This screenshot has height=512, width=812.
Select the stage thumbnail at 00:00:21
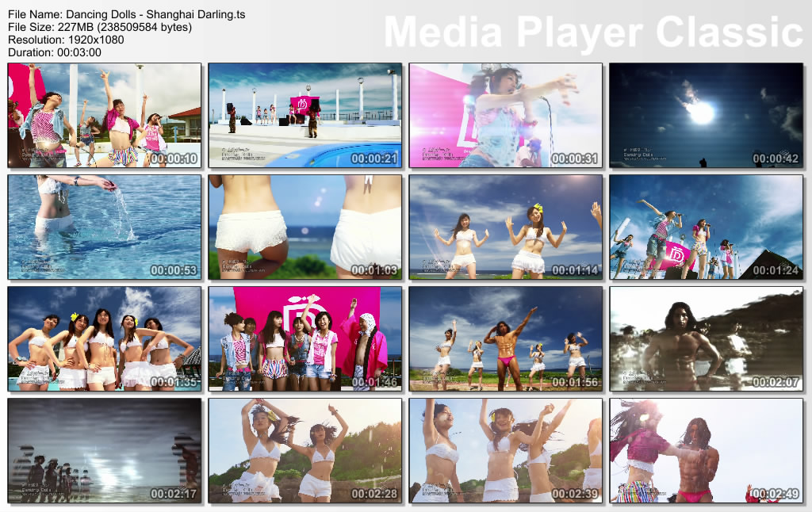click(305, 116)
